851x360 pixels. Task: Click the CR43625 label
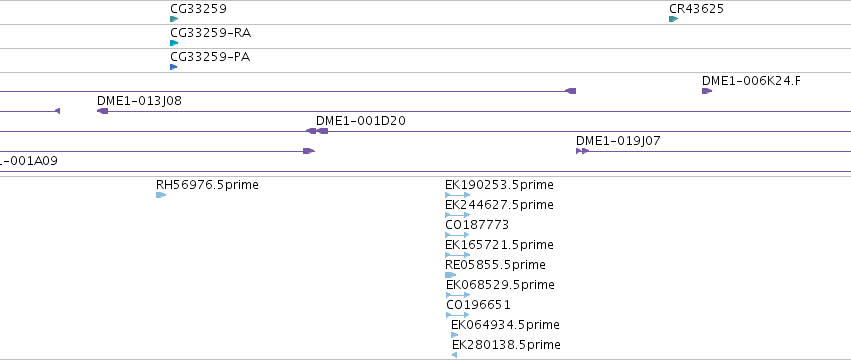696,9
